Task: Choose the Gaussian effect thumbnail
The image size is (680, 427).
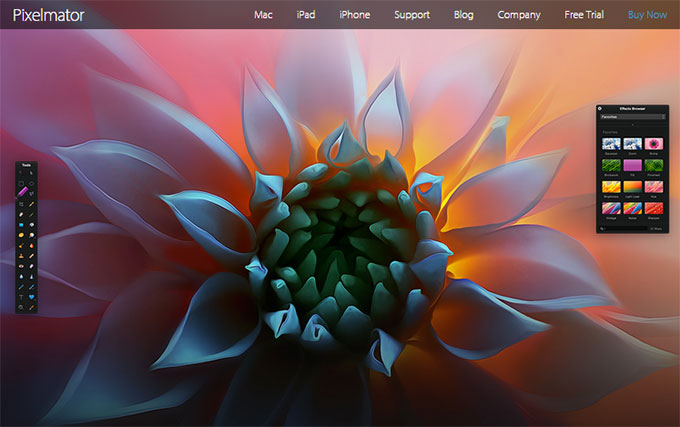Action: point(611,143)
